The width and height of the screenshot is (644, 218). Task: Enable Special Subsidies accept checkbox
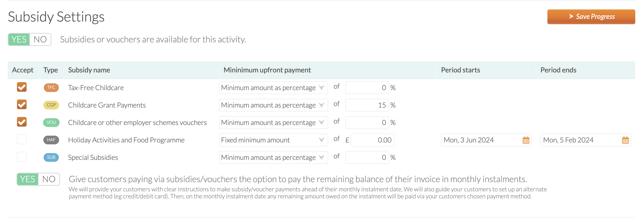point(22,157)
